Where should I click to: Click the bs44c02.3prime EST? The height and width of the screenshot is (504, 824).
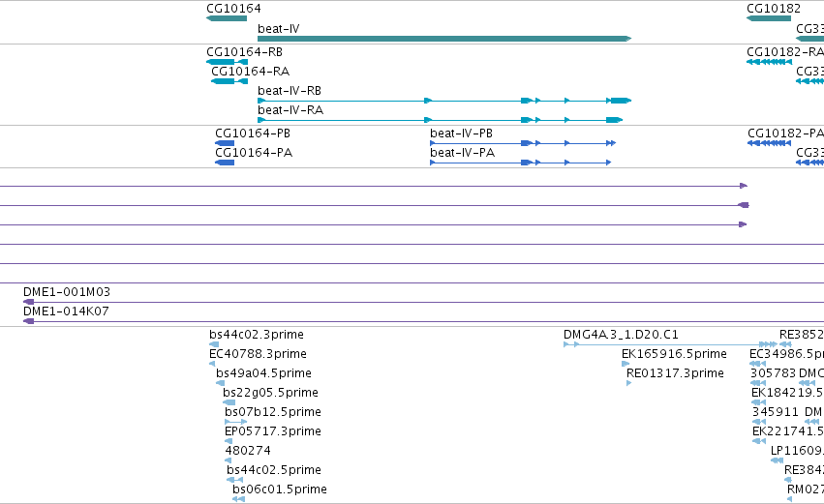[x=256, y=335]
